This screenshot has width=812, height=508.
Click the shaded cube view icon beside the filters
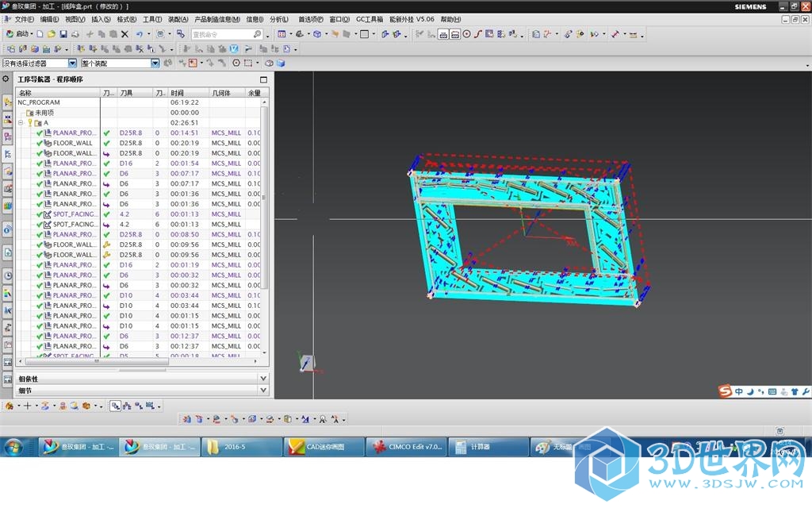tap(281, 63)
